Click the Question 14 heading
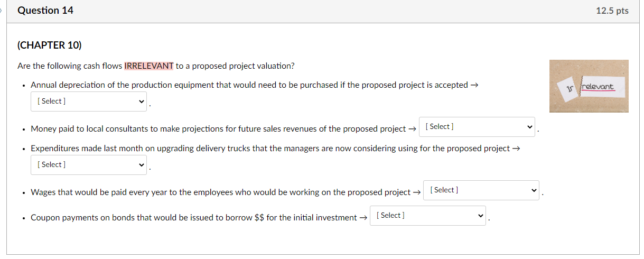Viewport: 644px width, 259px height. tap(45, 11)
